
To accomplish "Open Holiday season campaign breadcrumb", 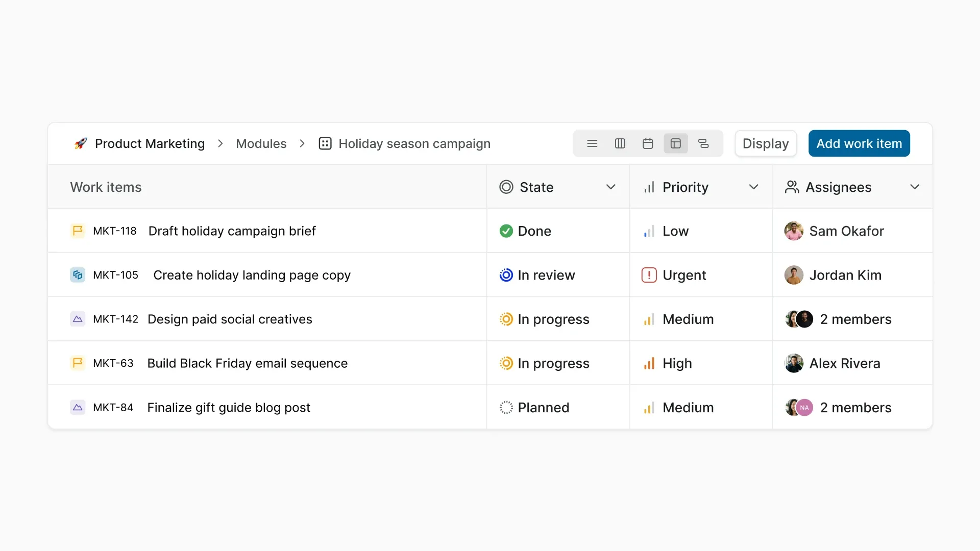I will 414,144.
